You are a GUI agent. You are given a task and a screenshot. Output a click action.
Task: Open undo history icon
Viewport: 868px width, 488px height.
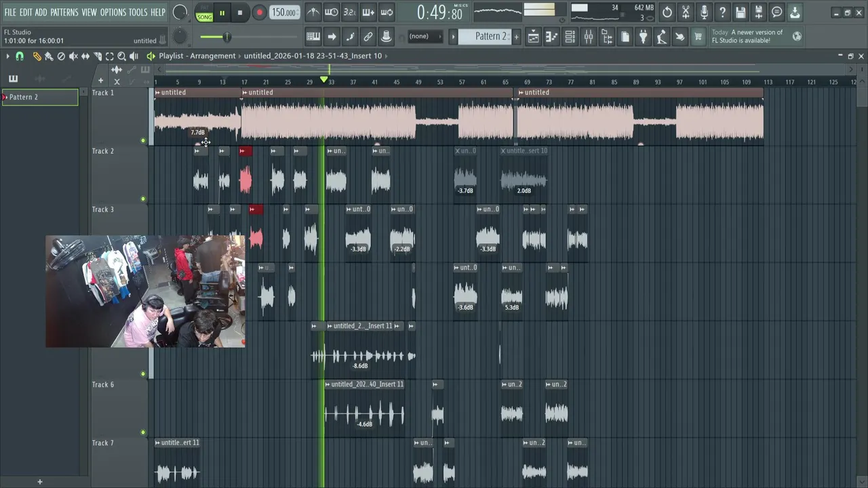667,12
